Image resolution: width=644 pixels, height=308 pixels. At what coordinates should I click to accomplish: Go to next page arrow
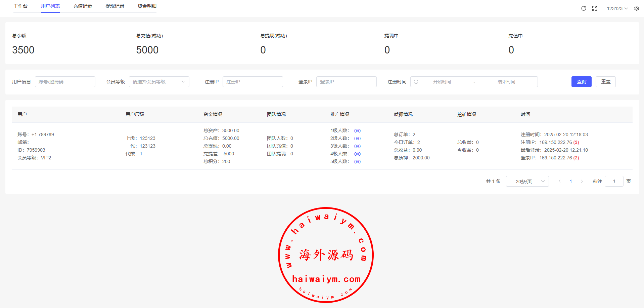coord(582,181)
